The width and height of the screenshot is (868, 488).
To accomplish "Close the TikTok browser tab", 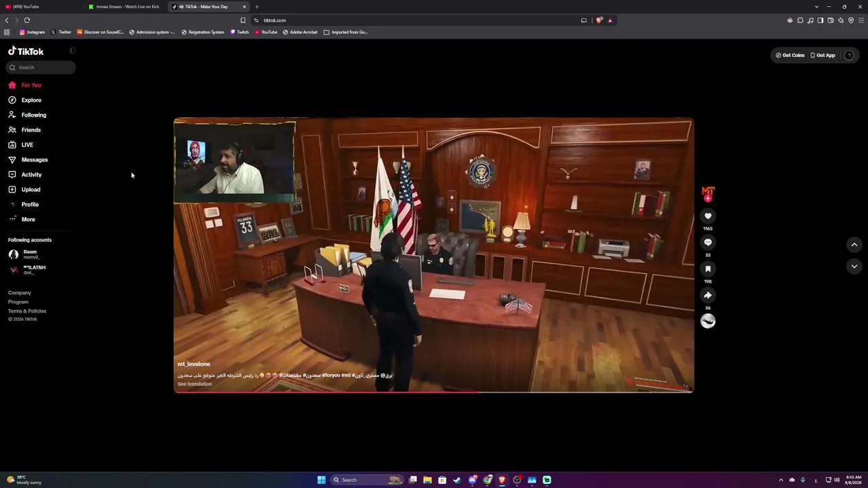I will click(x=245, y=7).
